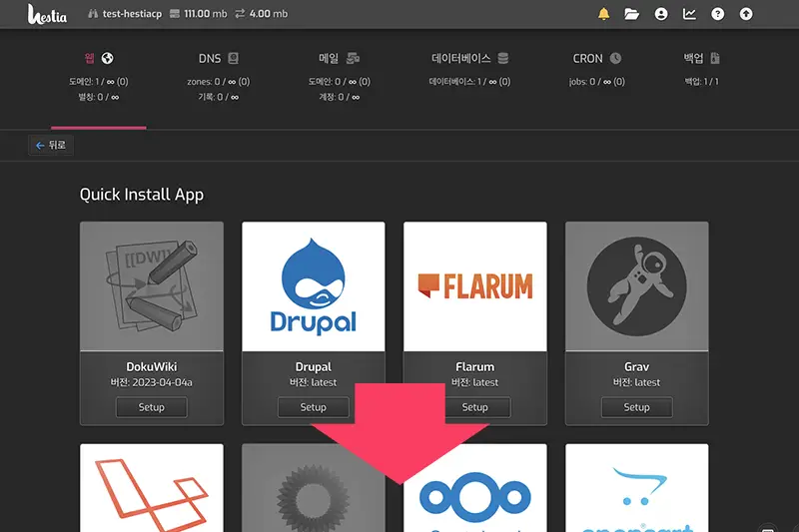The width and height of the screenshot is (799, 532).
Task: Select the OpenCart logo thumbnail
Action: click(637, 488)
